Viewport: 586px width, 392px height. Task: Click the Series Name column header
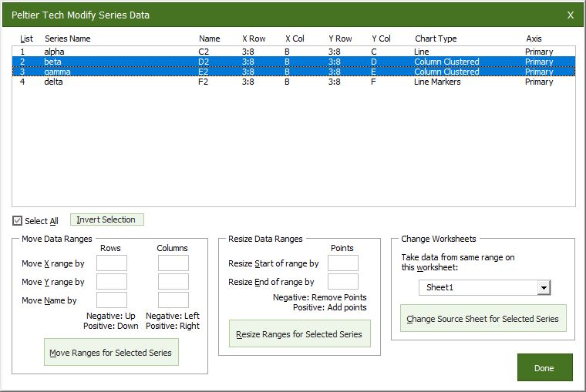[x=68, y=39]
